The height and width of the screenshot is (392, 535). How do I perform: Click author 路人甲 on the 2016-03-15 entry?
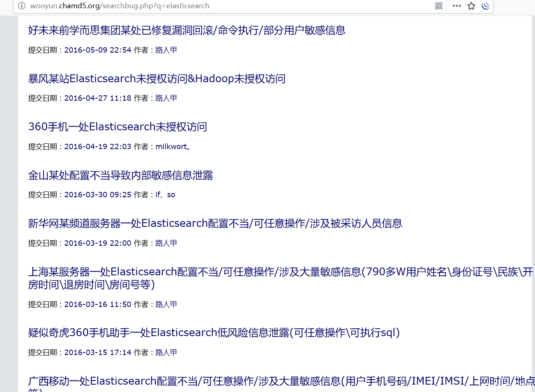(x=166, y=353)
